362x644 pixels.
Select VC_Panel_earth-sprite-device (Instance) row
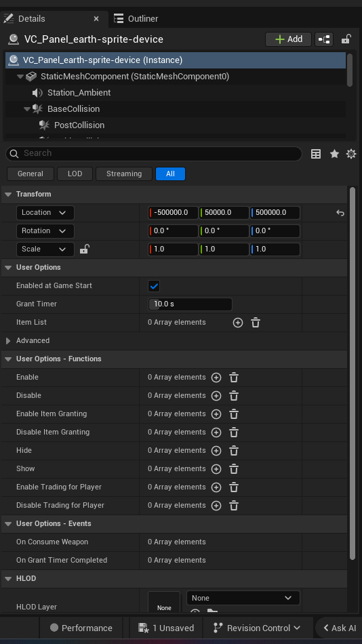tap(176, 60)
